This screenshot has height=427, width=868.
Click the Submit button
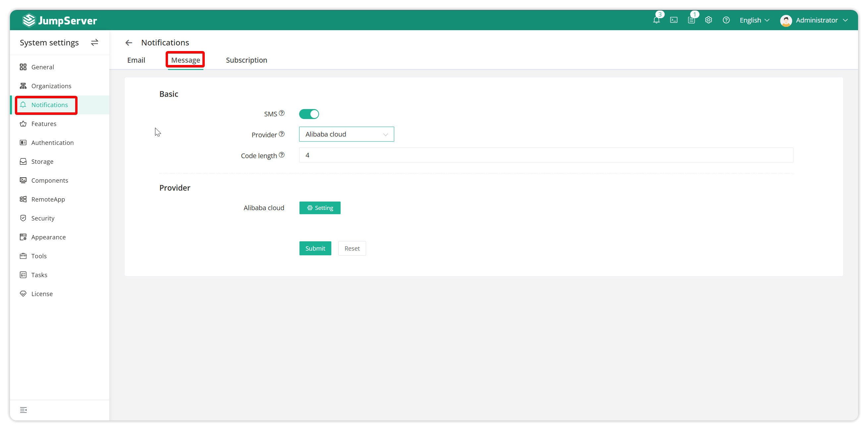tap(315, 248)
